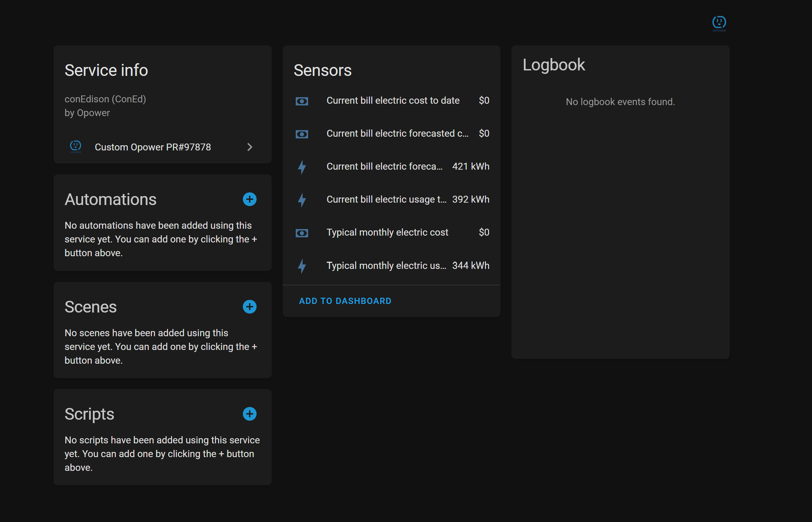Click cash icon beside electric cost to date
Screen dimensions: 812x522
(x=302, y=101)
